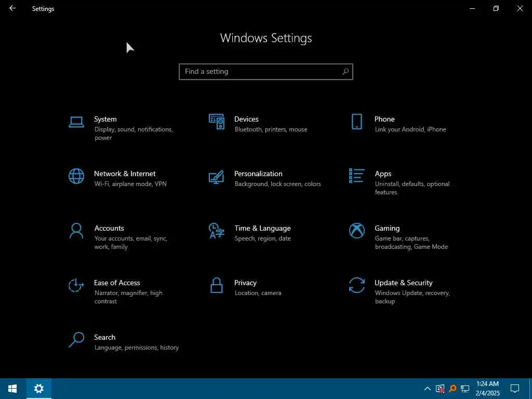Restore down the Settings window
The image size is (532, 399).
coord(496,8)
